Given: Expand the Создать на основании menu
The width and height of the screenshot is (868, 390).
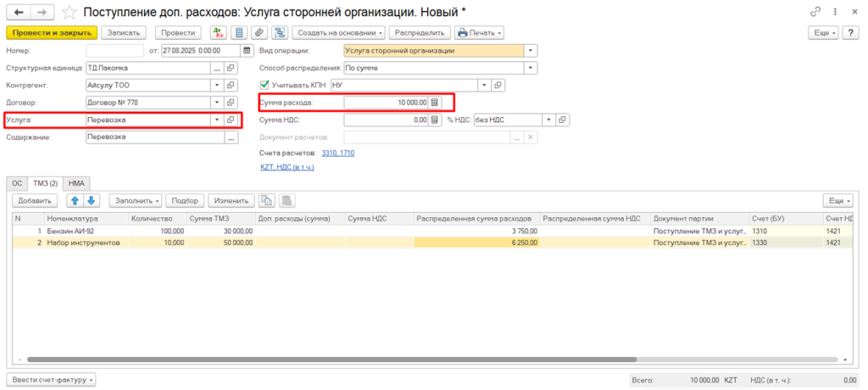Looking at the screenshot, I should coord(340,33).
